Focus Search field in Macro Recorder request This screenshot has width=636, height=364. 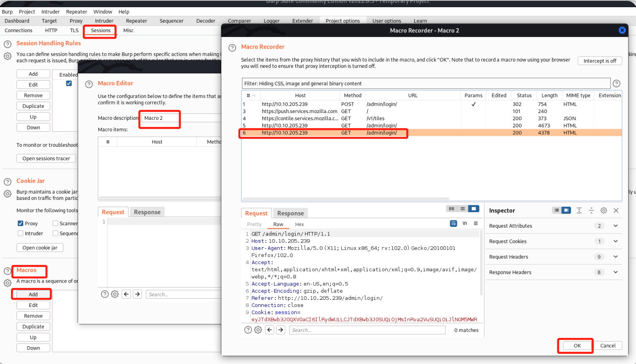367,330
